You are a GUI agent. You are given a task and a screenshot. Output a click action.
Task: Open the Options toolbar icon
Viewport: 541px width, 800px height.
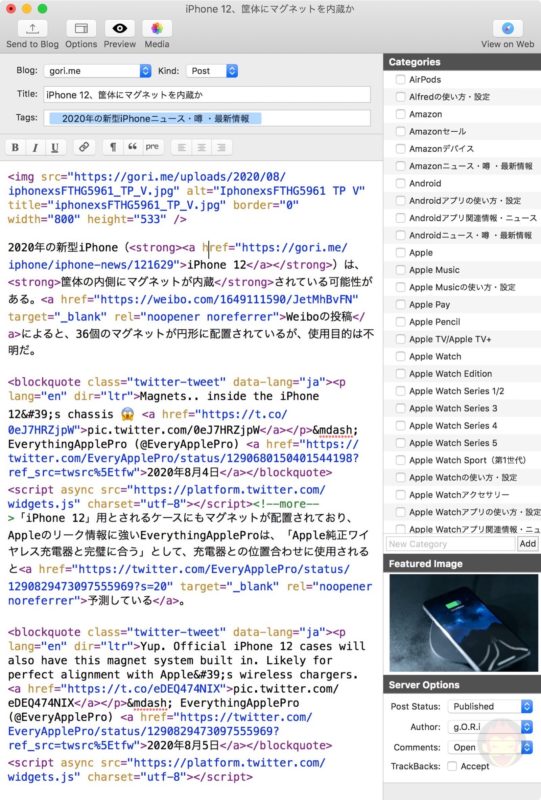click(81, 28)
